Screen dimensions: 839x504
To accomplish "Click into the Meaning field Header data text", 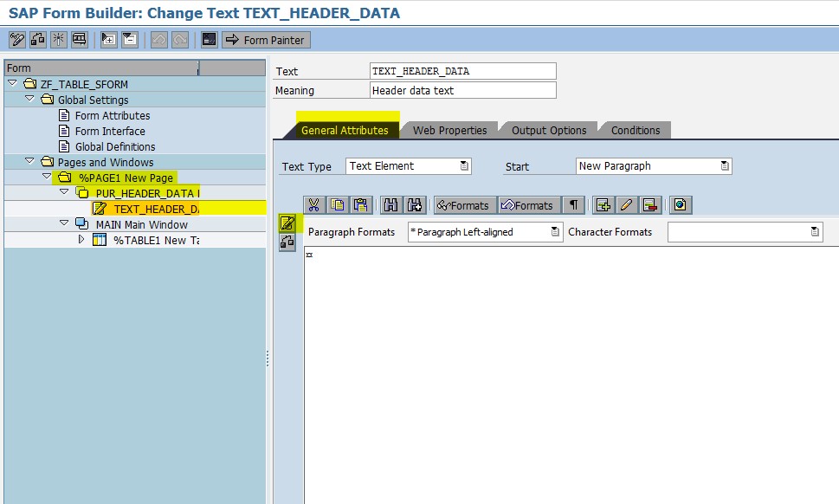I will [x=463, y=90].
